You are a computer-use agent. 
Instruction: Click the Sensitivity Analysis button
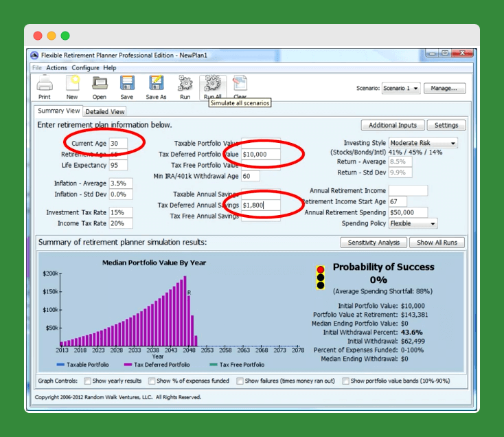[373, 243]
